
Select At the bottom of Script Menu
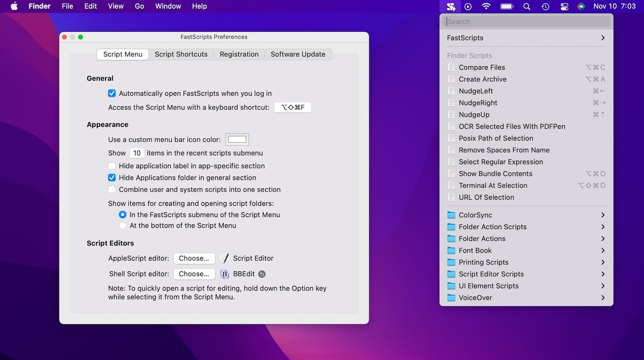click(123, 226)
